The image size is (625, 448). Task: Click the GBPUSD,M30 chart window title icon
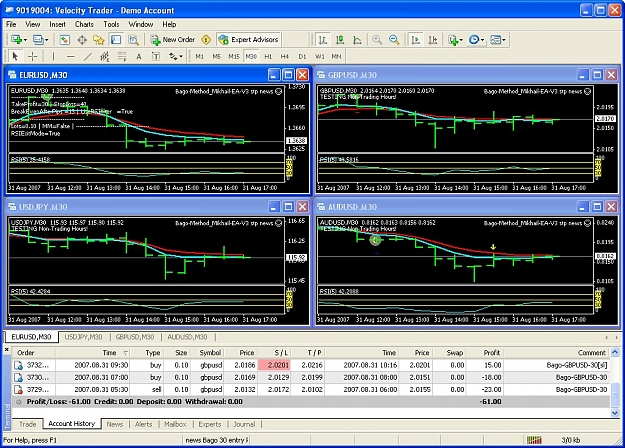[321, 75]
